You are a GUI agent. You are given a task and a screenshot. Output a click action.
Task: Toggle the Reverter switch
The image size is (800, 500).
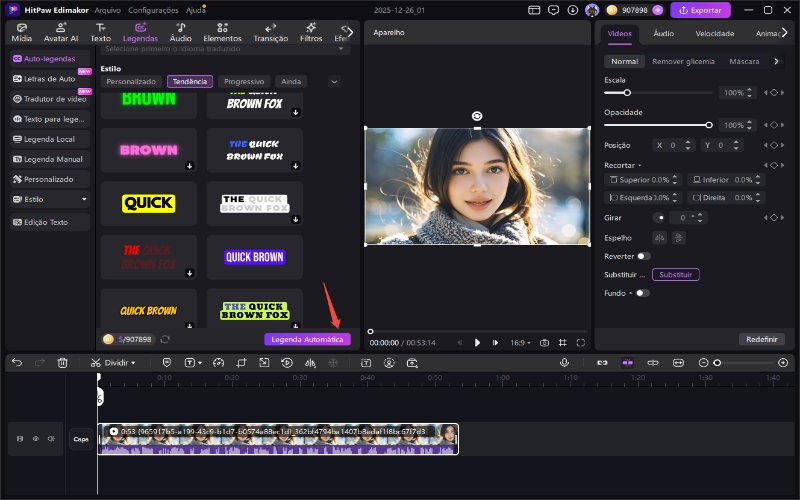point(643,256)
